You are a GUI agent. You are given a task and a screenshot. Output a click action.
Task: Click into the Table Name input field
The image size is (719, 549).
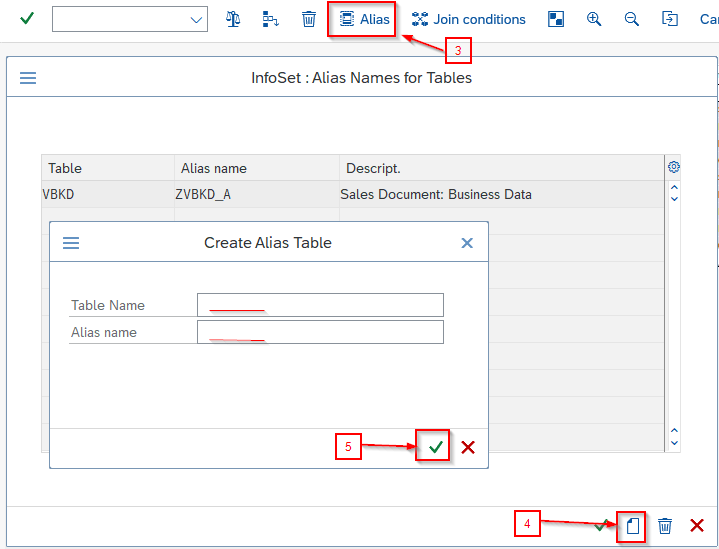[x=320, y=305]
